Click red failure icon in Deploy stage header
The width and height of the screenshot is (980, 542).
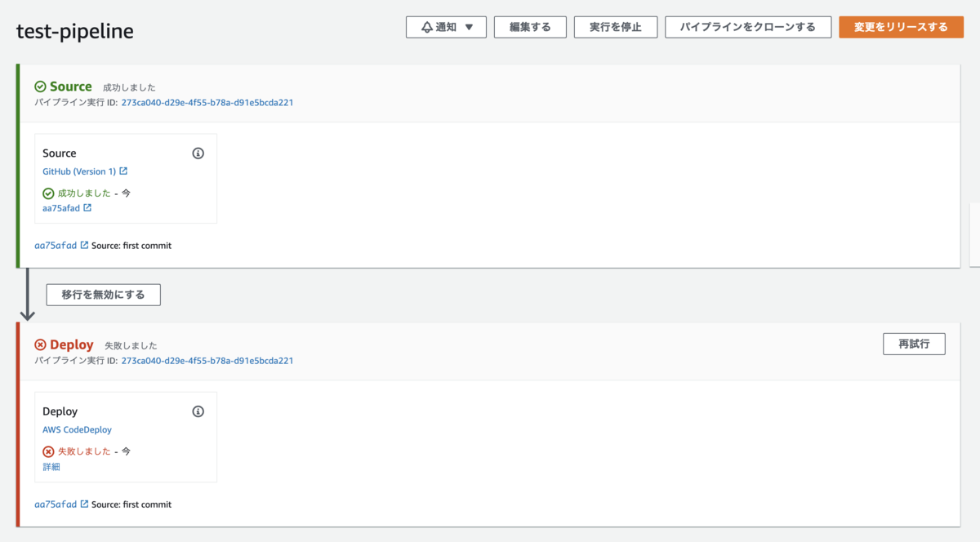pos(40,345)
